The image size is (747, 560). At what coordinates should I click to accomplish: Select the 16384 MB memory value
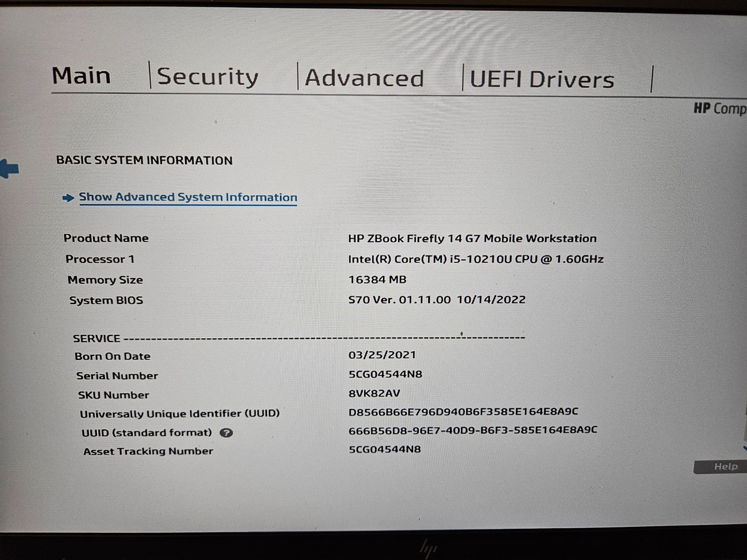pos(377,280)
